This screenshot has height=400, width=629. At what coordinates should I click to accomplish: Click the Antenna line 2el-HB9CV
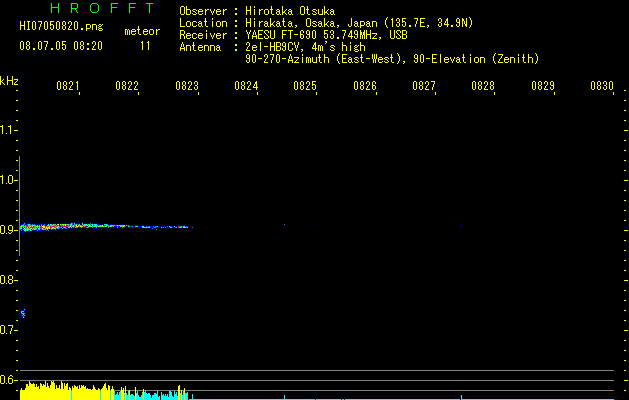[272, 47]
